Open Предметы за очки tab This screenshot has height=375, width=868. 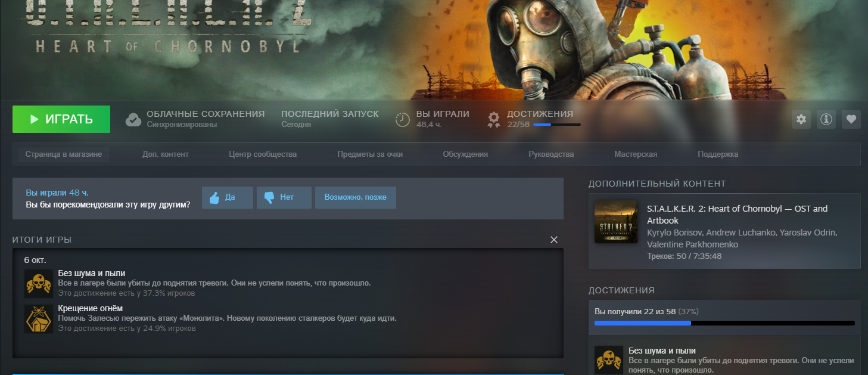coord(370,154)
